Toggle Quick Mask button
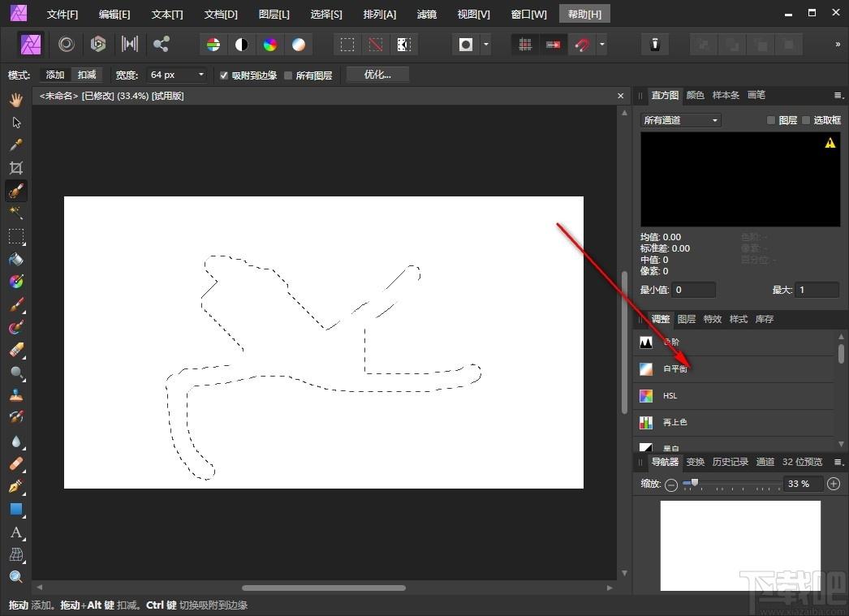Viewport: 849px width, 616px height. click(466, 45)
